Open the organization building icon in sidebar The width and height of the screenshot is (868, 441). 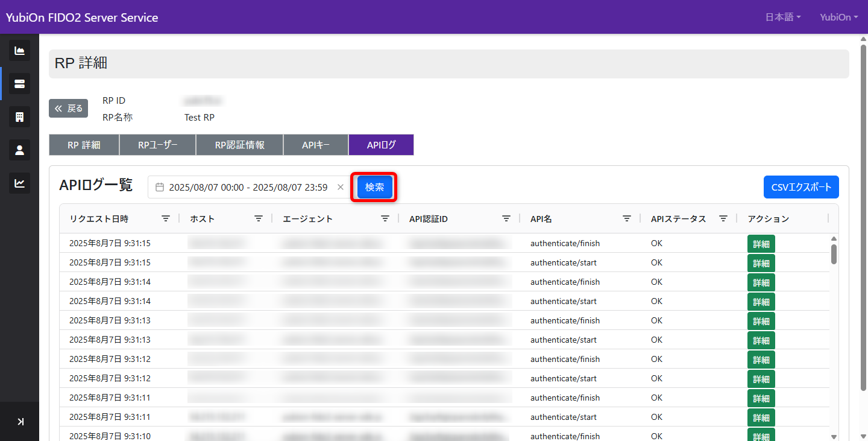[x=19, y=117]
